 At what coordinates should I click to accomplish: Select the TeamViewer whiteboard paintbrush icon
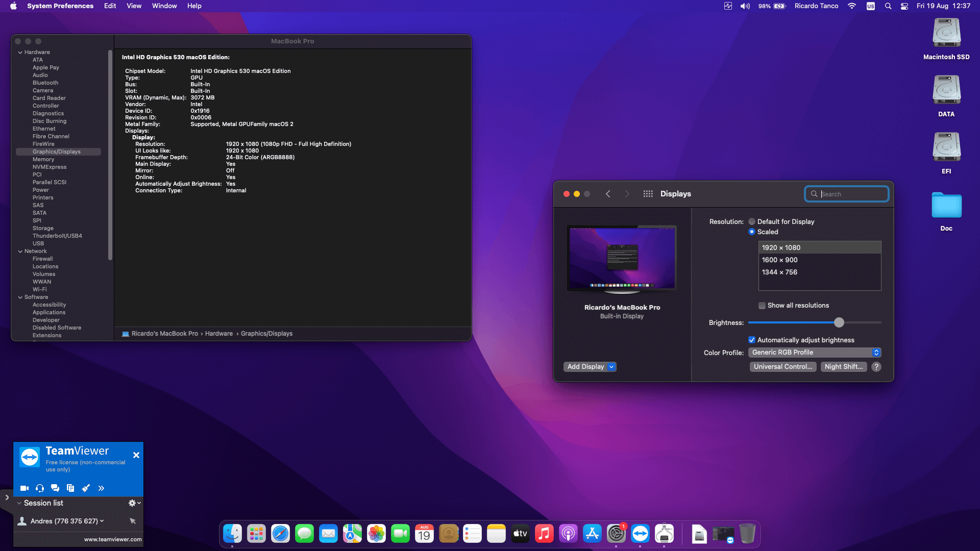[x=86, y=488]
